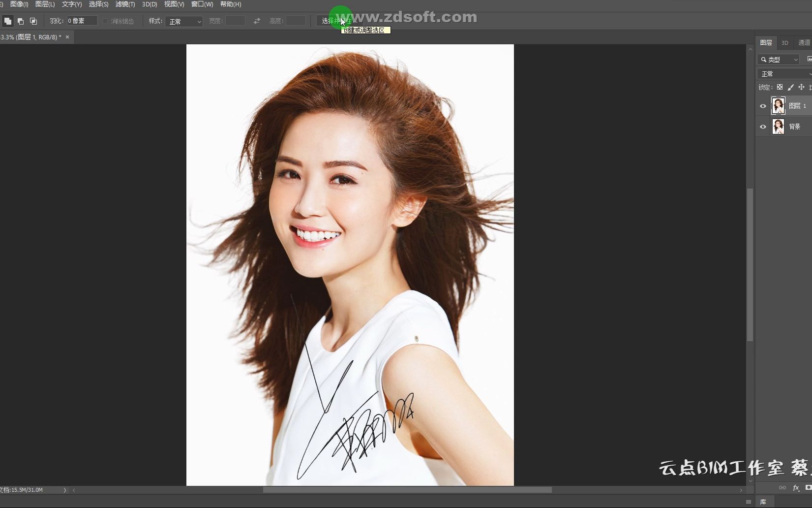Open the 类型 layer filter dropdown

[x=777, y=59]
